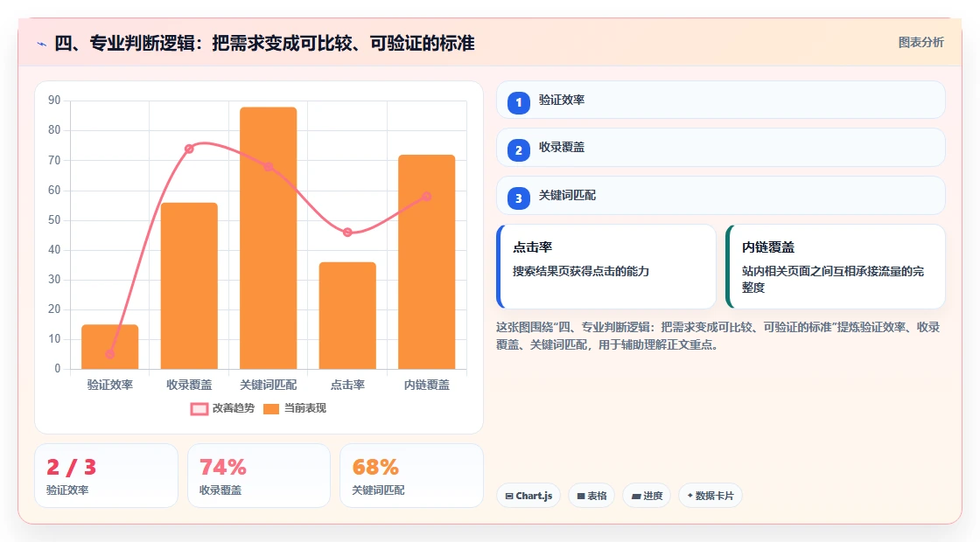Open the 收录覆盖 list item

coord(721,148)
